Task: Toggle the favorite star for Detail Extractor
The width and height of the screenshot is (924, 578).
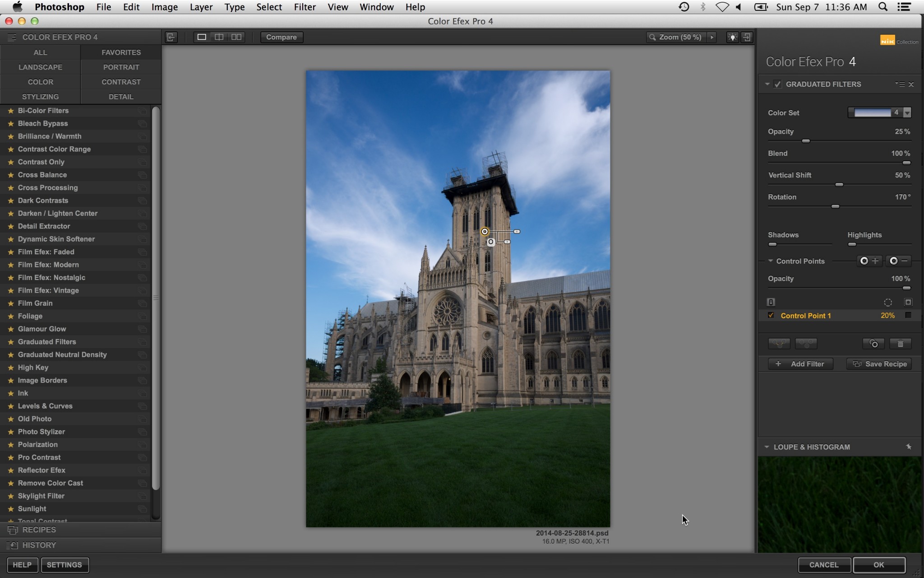Action: [11, 226]
